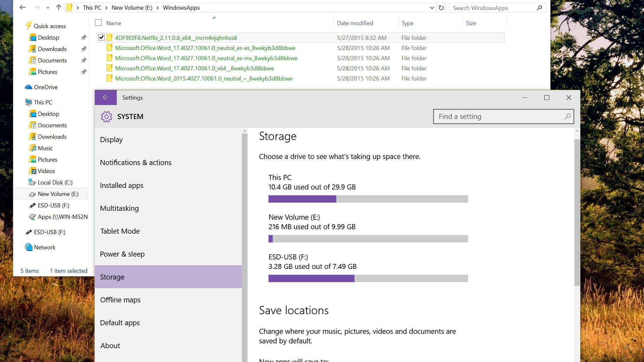The width and height of the screenshot is (644, 362).
Task: Expand breadcrumb chevron after New Volume (E:)
Action: [x=158, y=8]
